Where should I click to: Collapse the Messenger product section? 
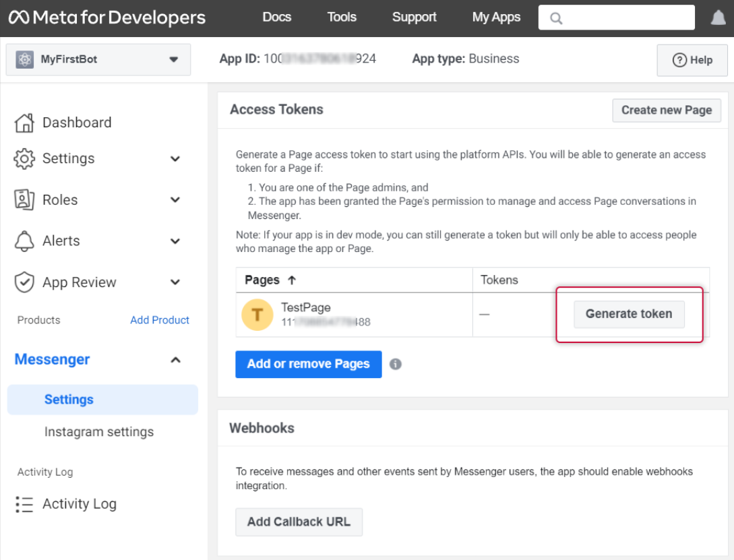pos(175,360)
